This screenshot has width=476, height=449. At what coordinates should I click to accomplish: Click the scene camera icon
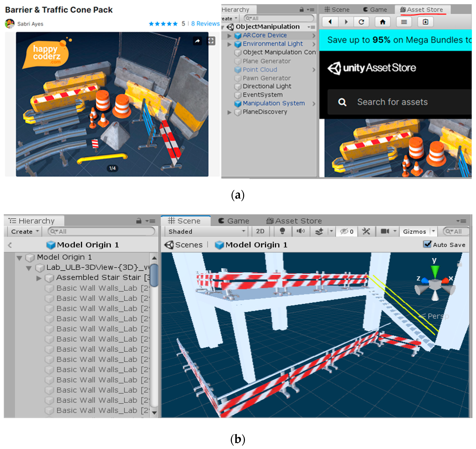coord(385,231)
